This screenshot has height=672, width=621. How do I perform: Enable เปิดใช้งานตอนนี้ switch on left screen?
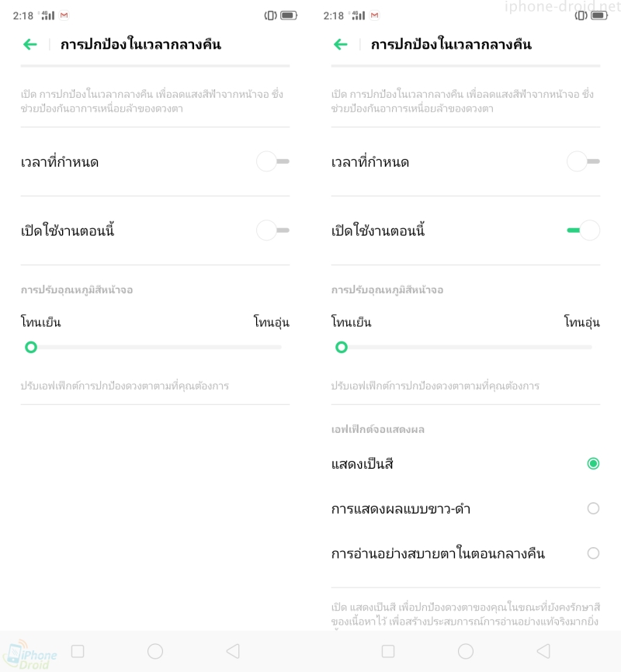click(x=272, y=230)
